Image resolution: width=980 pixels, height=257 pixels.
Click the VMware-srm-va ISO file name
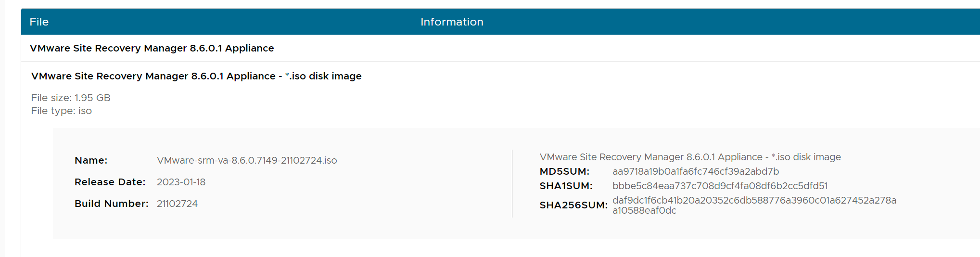tap(247, 160)
